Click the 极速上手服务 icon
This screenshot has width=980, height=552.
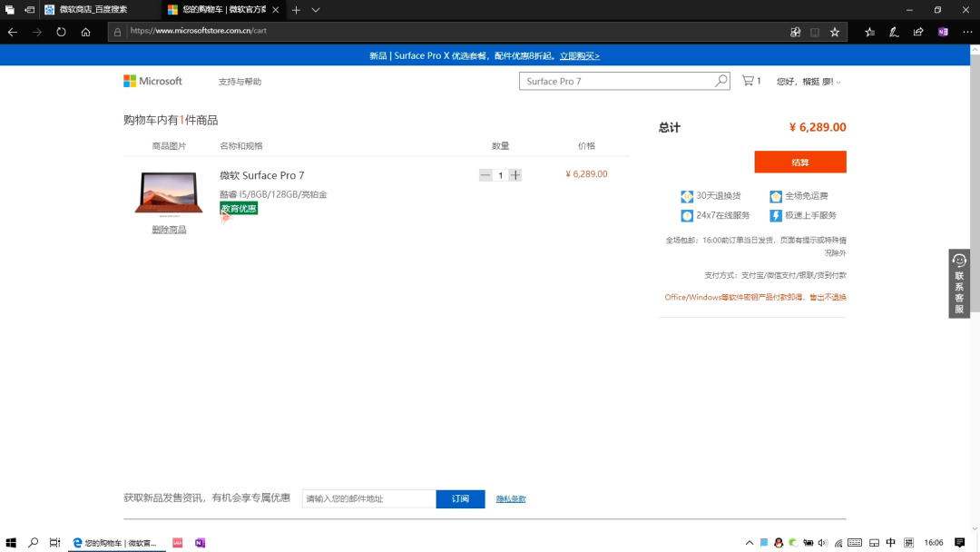776,216
